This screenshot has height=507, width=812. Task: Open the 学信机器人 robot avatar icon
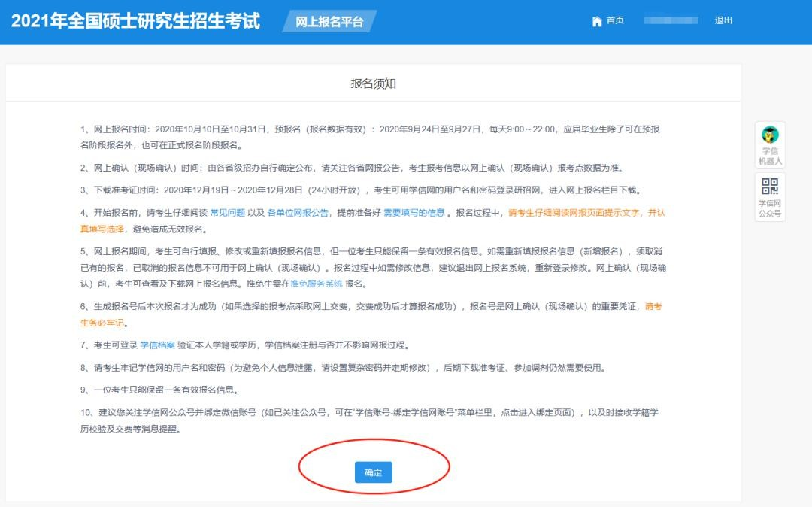click(769, 135)
